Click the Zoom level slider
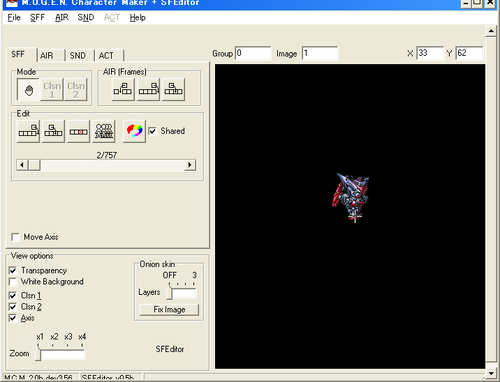Screen dimensions: 500x382 [x=61, y=354]
